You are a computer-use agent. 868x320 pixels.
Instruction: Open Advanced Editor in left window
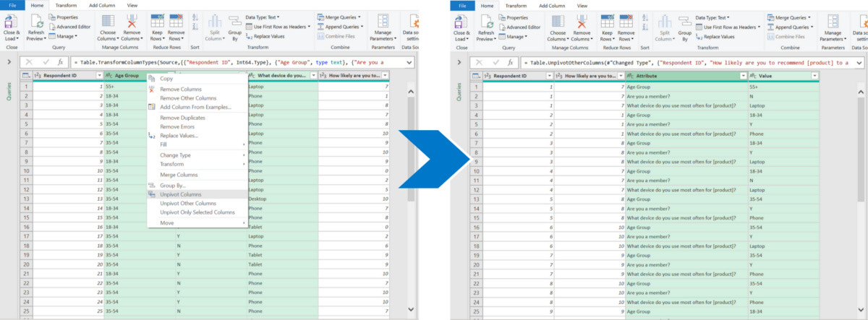point(69,27)
